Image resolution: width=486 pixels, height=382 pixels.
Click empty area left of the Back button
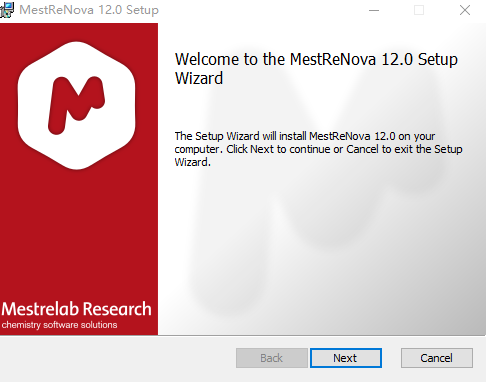coord(117,358)
